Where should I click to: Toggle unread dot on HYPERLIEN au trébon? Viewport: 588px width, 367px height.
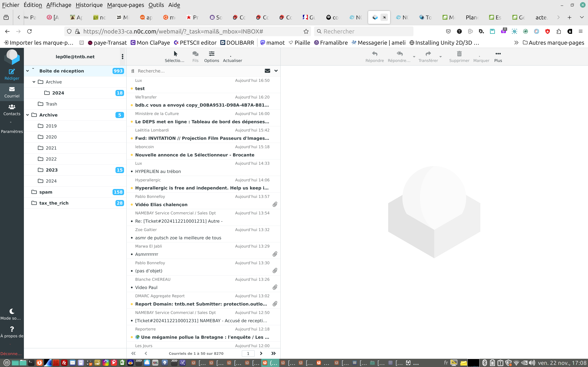132,172
